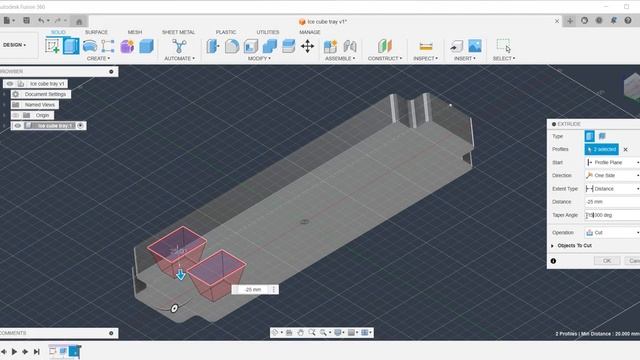Select the Combine tool
Image resolution: width=640 pixels, height=360 pixels.
270,46
